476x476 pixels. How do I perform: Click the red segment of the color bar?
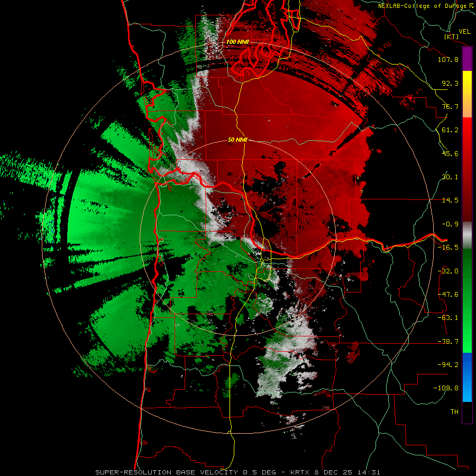[467, 169]
